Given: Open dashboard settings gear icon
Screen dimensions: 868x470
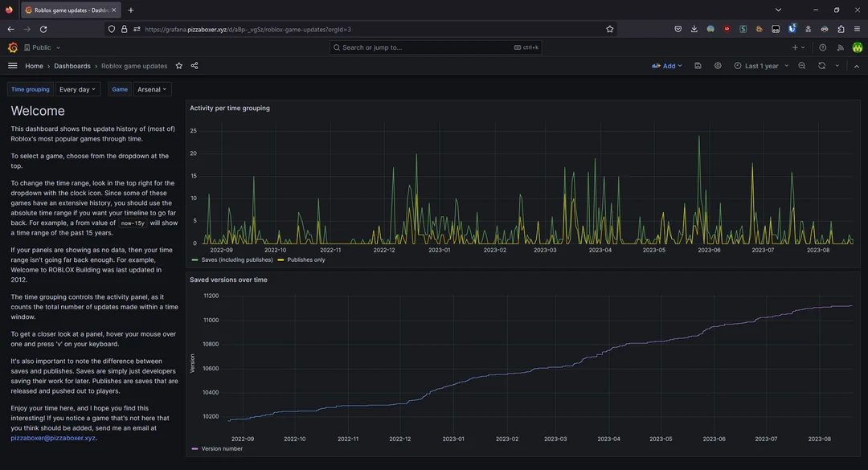Looking at the screenshot, I should tap(718, 66).
